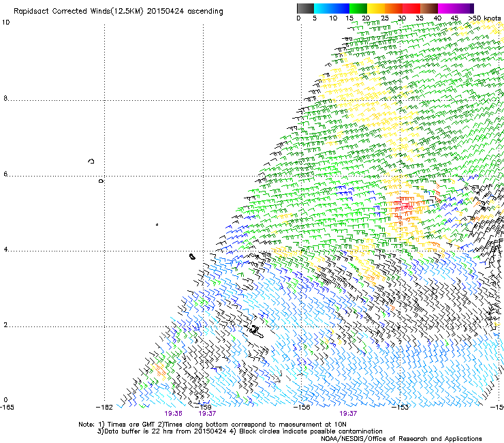Image resolution: width=504 pixels, height=443 pixels.
Task: Pick the green 15-20 knot legend swatch
Action: coord(358,8)
